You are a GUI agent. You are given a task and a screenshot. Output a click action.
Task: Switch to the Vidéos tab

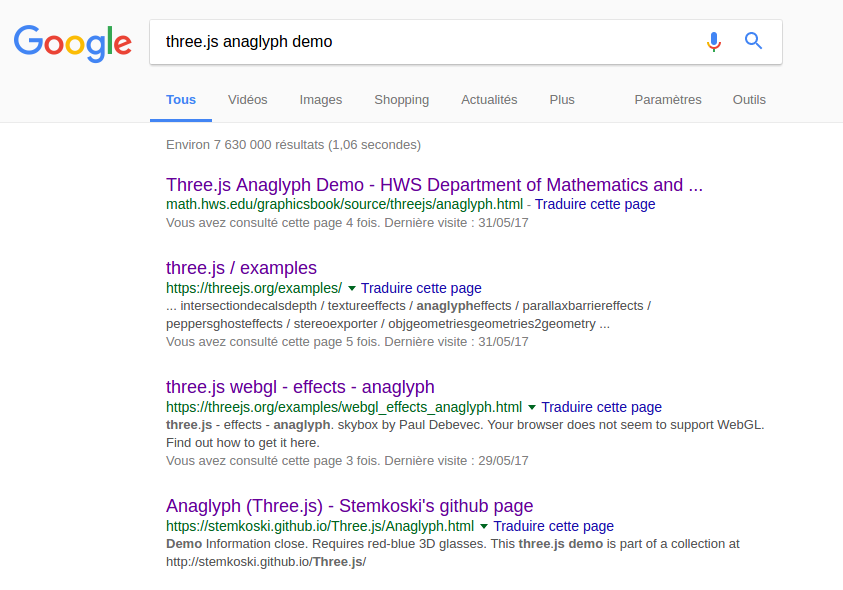(247, 99)
